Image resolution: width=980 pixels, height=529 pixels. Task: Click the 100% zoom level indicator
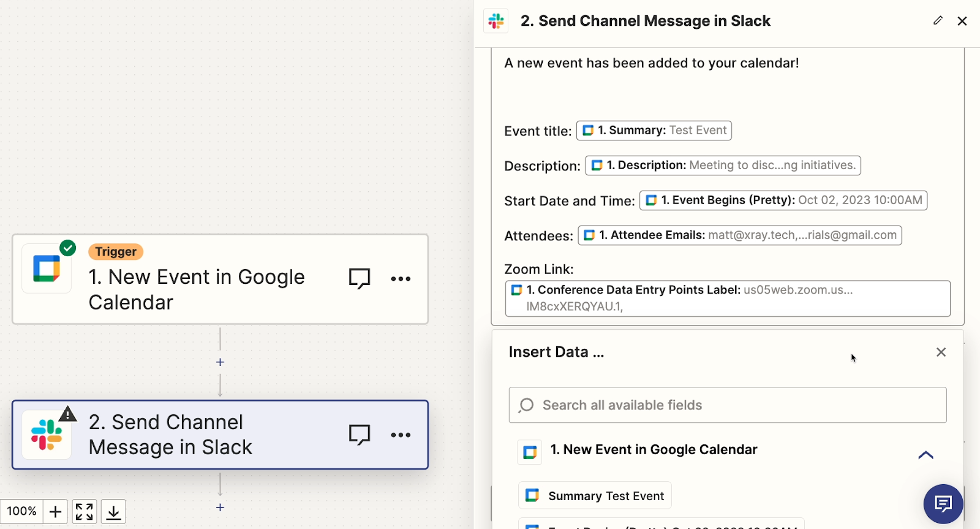pos(21,511)
